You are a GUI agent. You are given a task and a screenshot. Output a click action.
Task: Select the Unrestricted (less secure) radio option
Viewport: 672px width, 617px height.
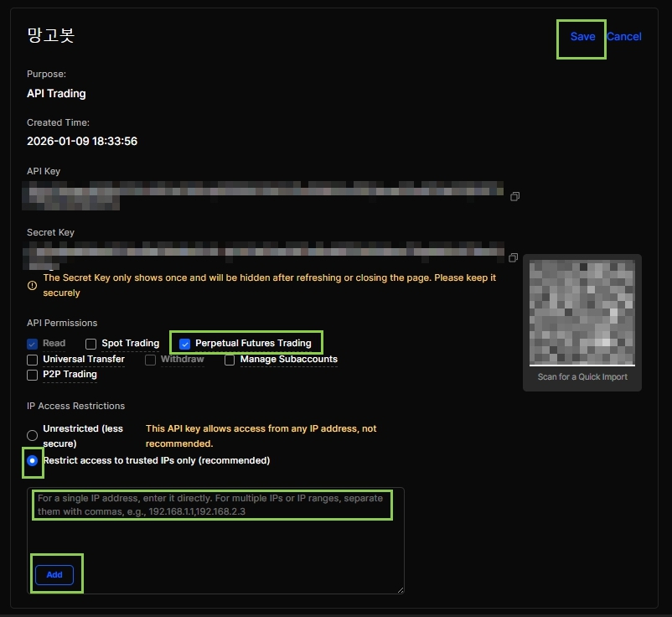pyautogui.click(x=33, y=436)
